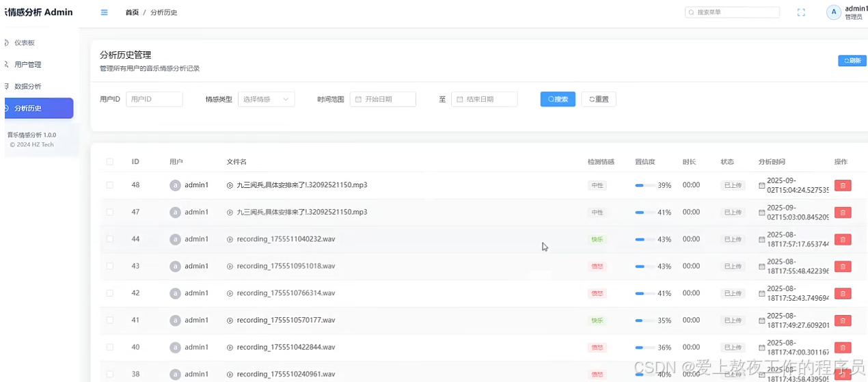Click play icon for recording_1755511040232.wav
This screenshot has width=868, height=382.
(x=230, y=239)
